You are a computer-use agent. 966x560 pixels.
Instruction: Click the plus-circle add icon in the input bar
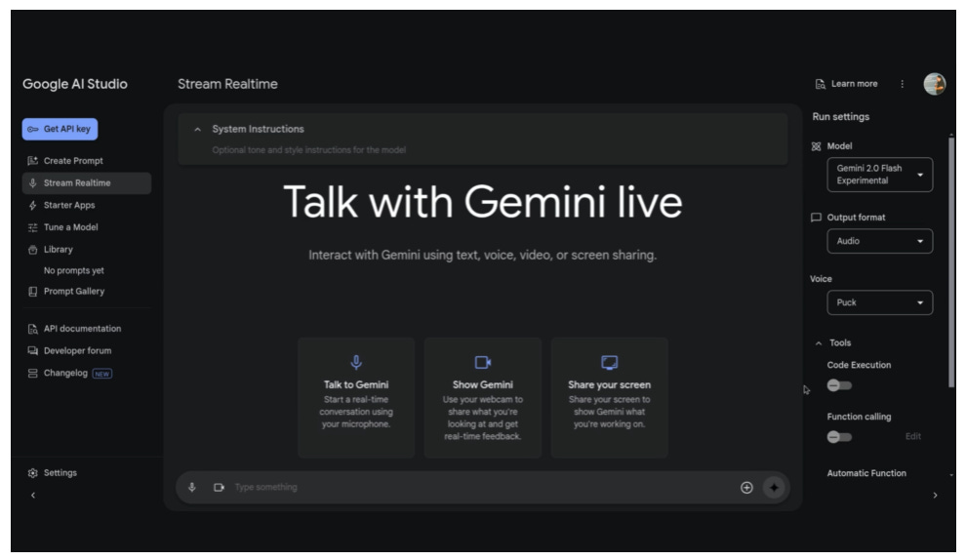[746, 487]
